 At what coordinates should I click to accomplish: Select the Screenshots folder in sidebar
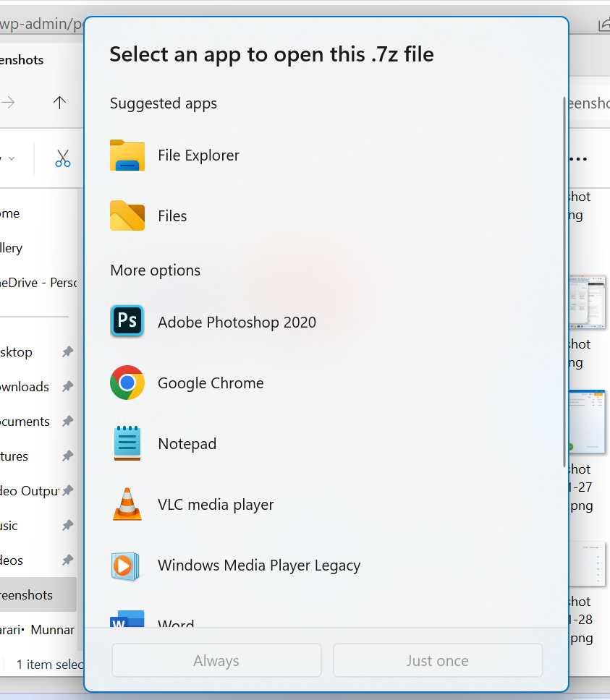(x=38, y=594)
